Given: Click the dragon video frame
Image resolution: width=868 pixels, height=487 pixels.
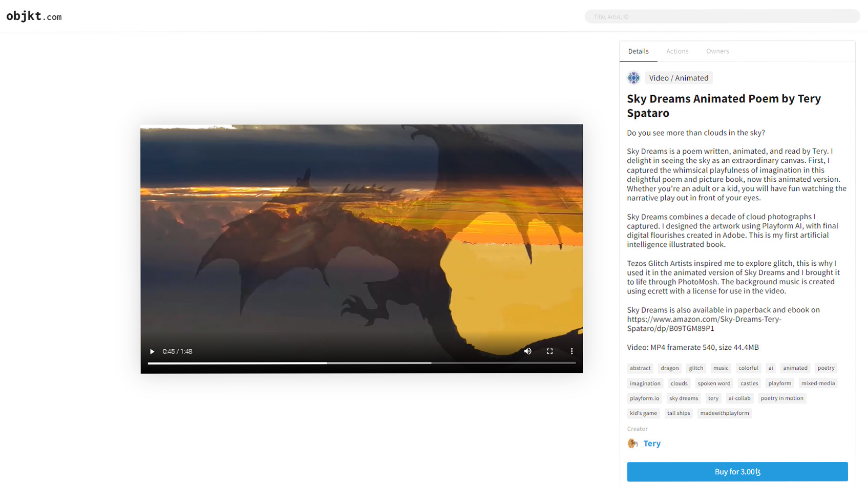Looking at the screenshot, I should (362, 236).
